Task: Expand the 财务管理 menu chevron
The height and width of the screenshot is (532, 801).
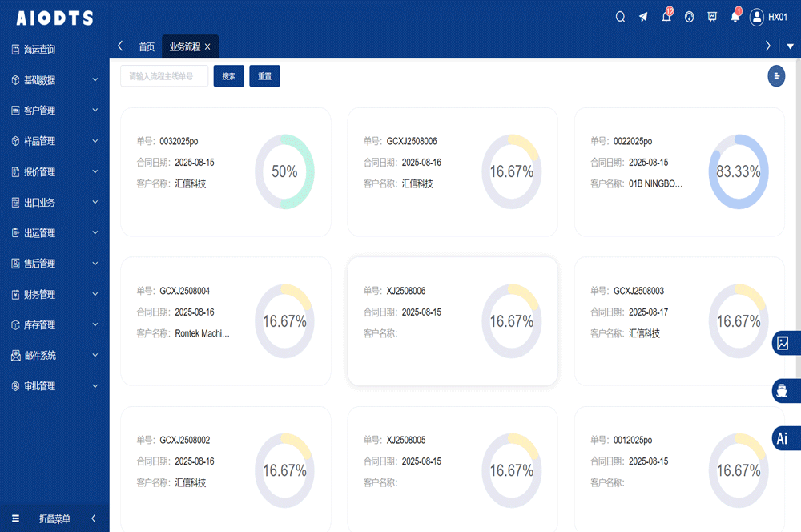Action: [x=95, y=294]
